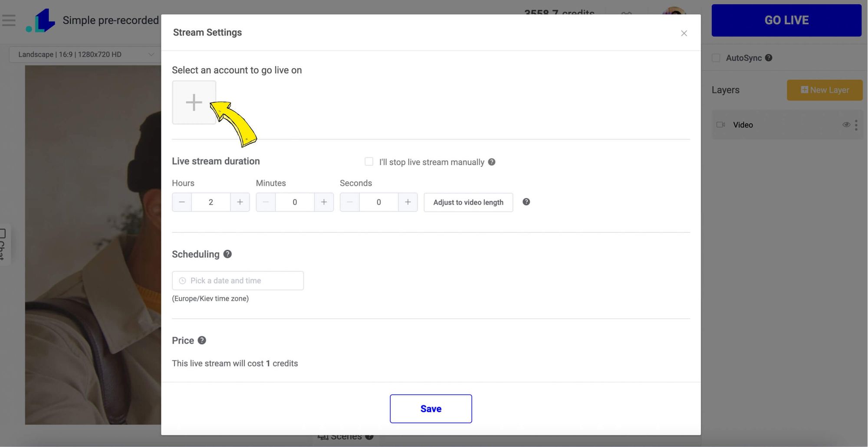Open the Price help tooltip
Screen dimensions: 868x447
pos(202,340)
